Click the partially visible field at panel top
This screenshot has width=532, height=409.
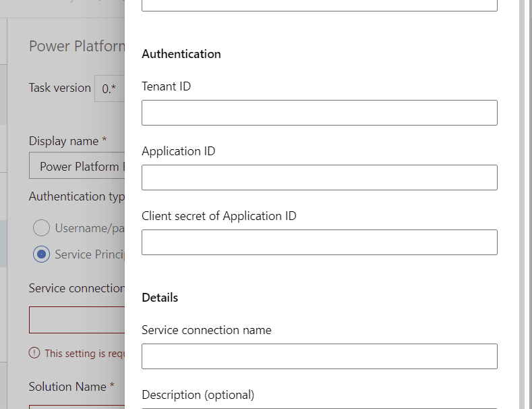pos(320,5)
